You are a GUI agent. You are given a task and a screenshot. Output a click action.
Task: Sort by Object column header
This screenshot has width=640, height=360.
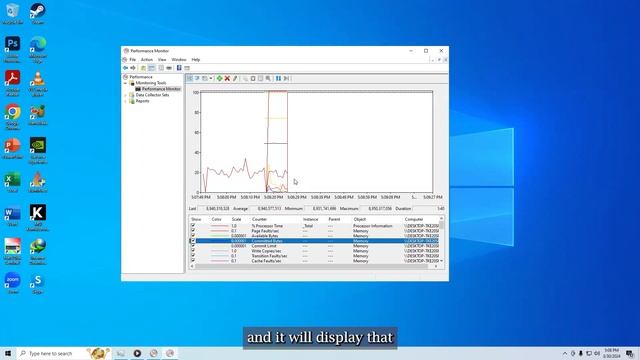[360, 219]
